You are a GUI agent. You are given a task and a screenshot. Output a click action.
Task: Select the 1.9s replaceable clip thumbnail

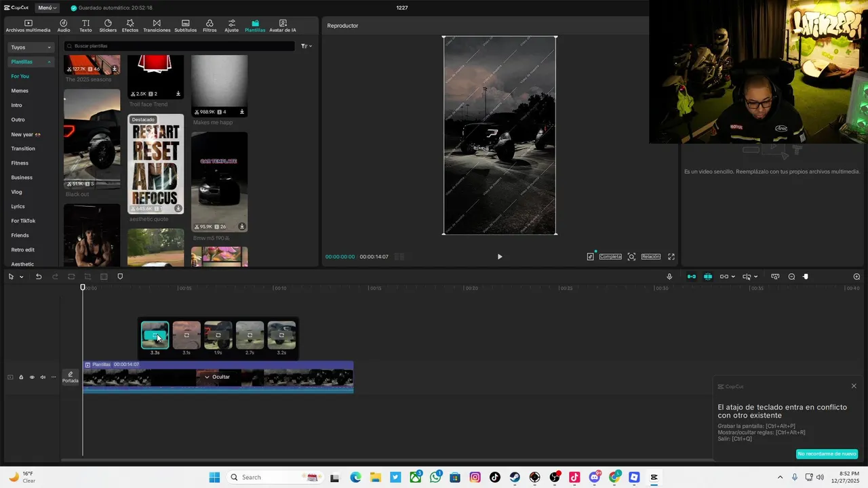click(x=218, y=335)
